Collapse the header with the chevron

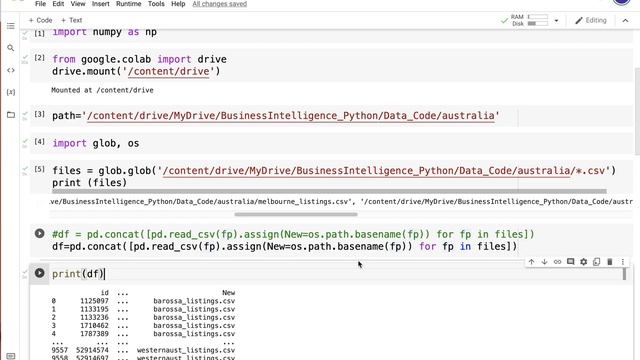625,20
